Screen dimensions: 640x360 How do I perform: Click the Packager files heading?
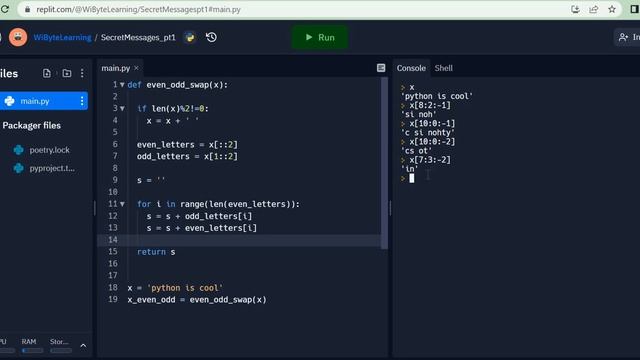pos(31,125)
